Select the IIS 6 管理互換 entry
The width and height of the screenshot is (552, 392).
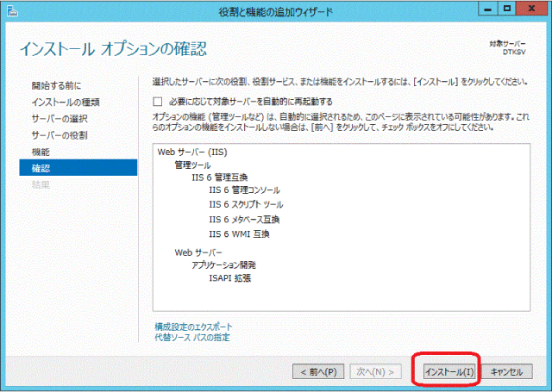coord(220,177)
